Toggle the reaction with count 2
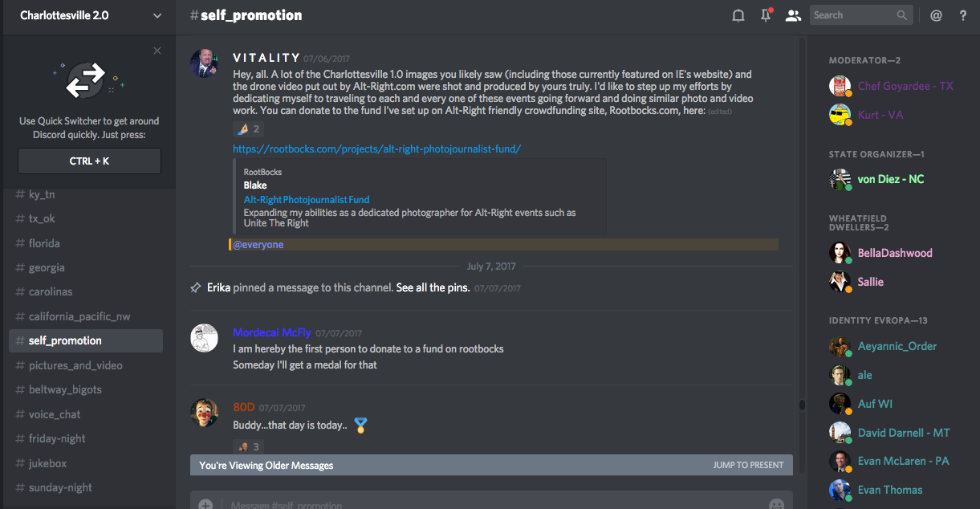 coord(248,128)
